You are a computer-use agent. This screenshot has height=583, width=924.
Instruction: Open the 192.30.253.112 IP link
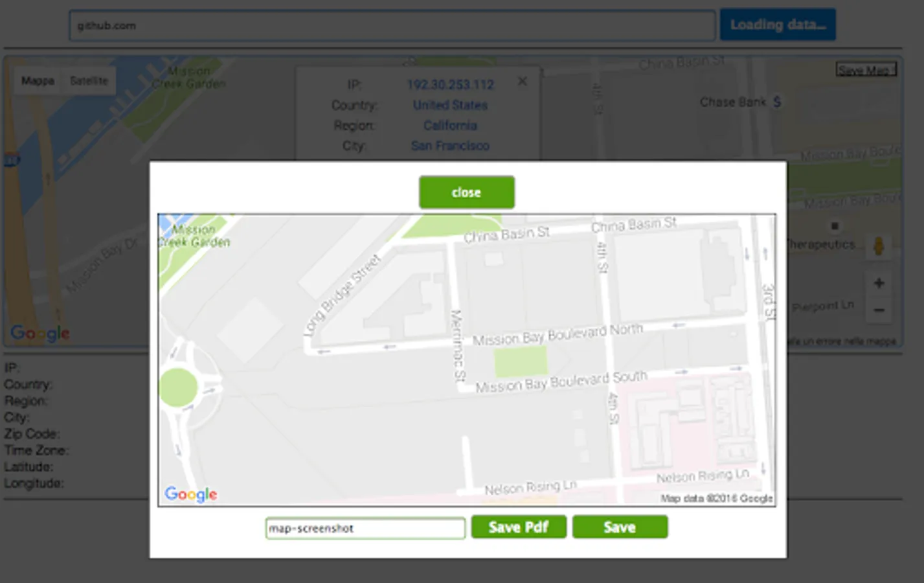(450, 84)
